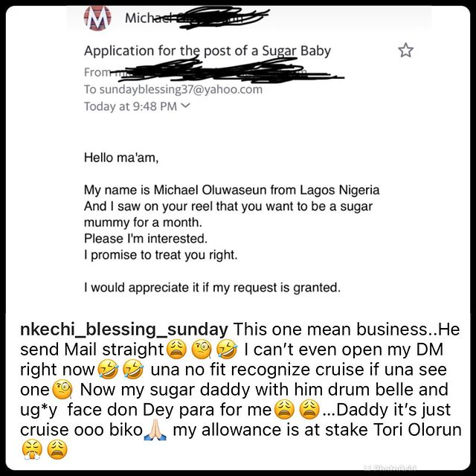Click the sentence 'I would appreciate it if my request is granted.'
This screenshot has height=476, width=476.
[x=212, y=287]
